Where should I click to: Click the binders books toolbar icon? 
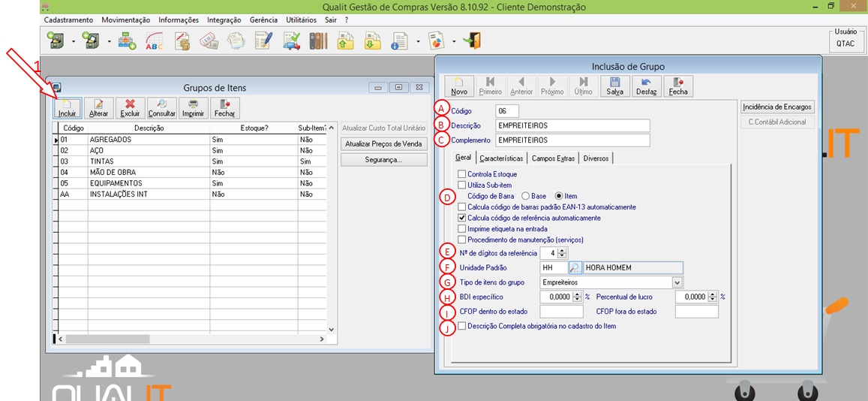(319, 41)
